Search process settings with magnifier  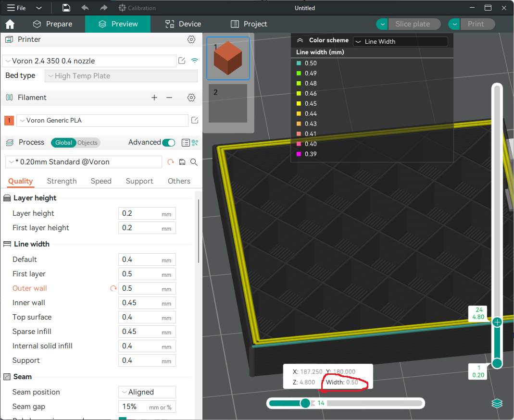[x=194, y=162]
